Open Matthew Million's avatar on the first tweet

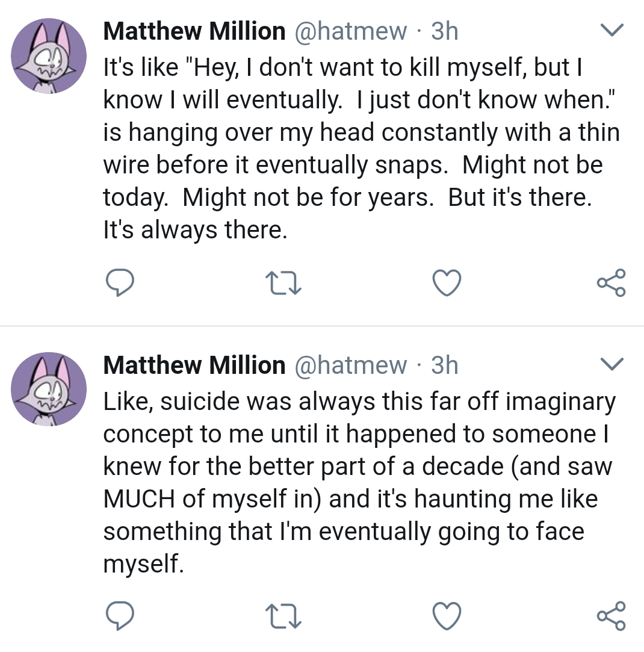pos(49,55)
